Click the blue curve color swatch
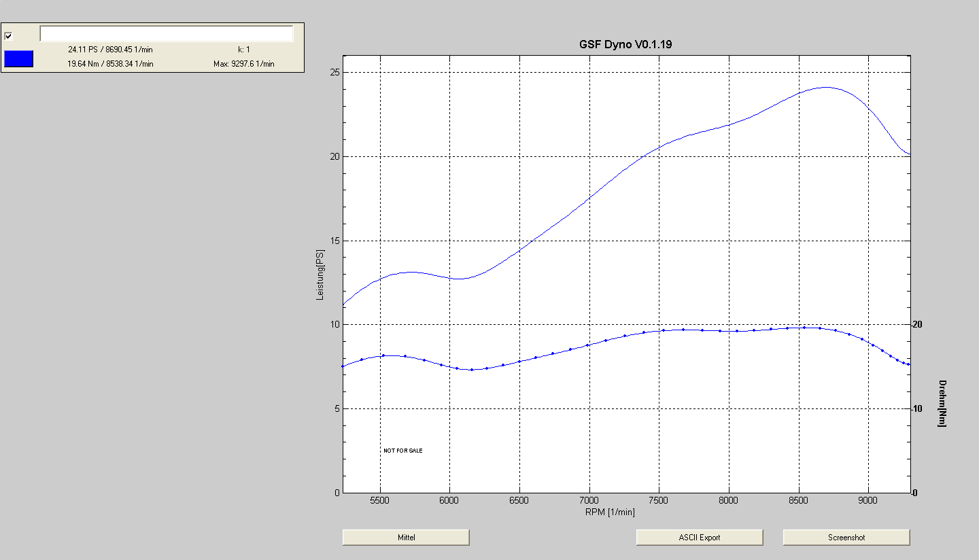The image size is (979, 560). (18, 59)
